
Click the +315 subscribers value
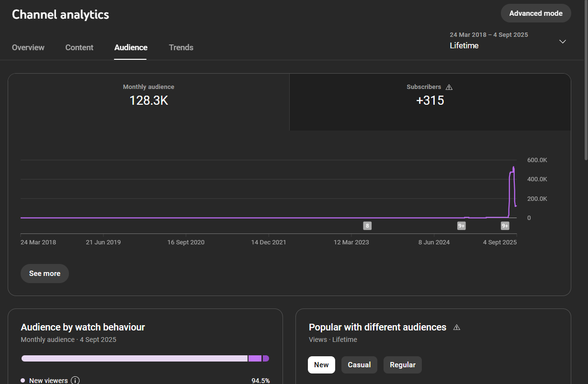click(430, 100)
